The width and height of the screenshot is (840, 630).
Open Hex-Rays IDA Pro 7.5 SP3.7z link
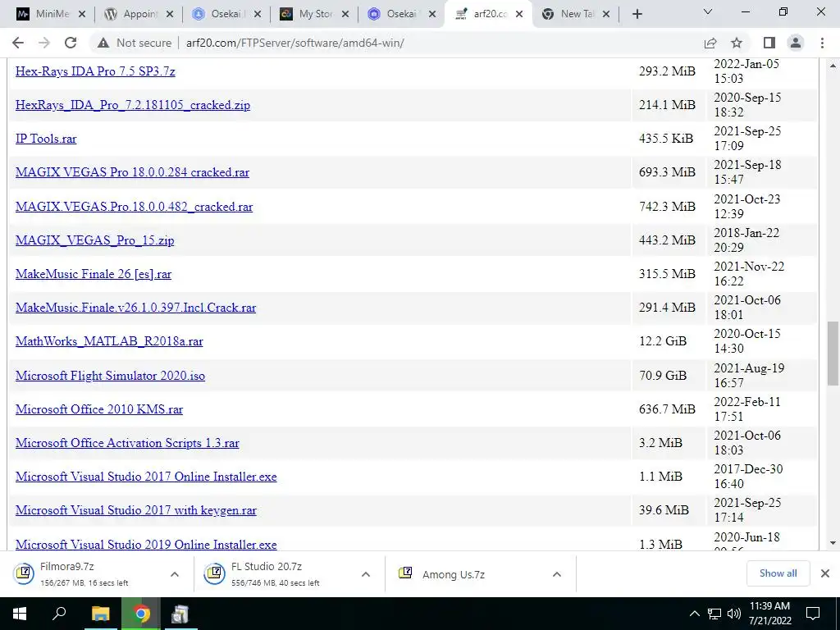95,71
